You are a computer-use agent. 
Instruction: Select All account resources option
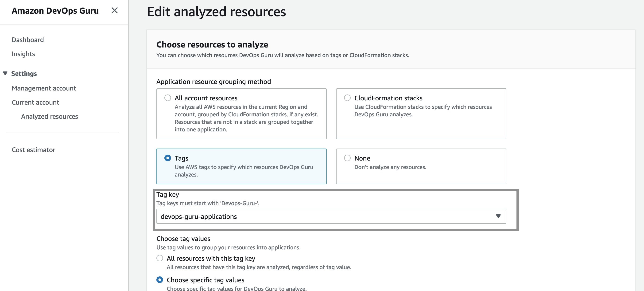coord(167,97)
